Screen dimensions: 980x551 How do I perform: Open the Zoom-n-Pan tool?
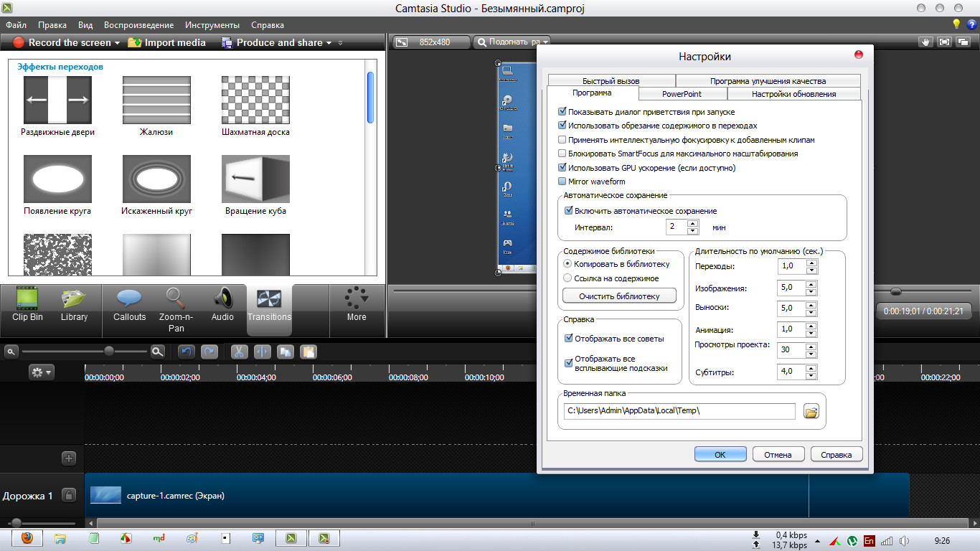click(x=176, y=309)
